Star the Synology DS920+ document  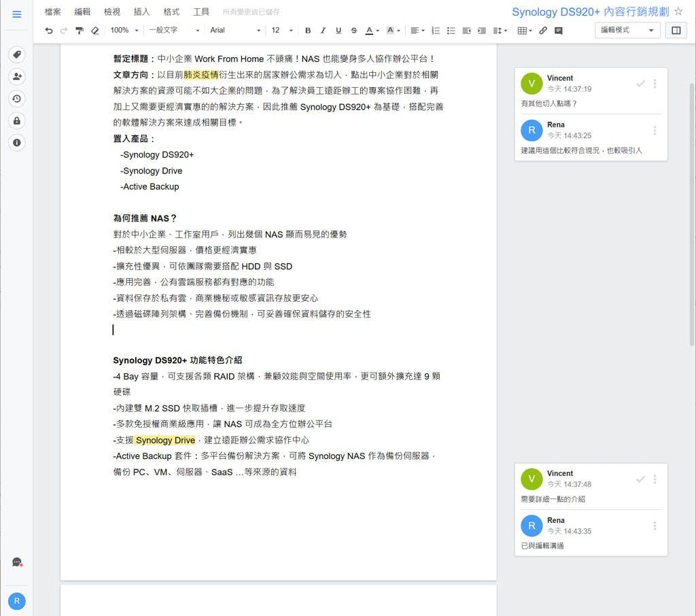tap(678, 12)
